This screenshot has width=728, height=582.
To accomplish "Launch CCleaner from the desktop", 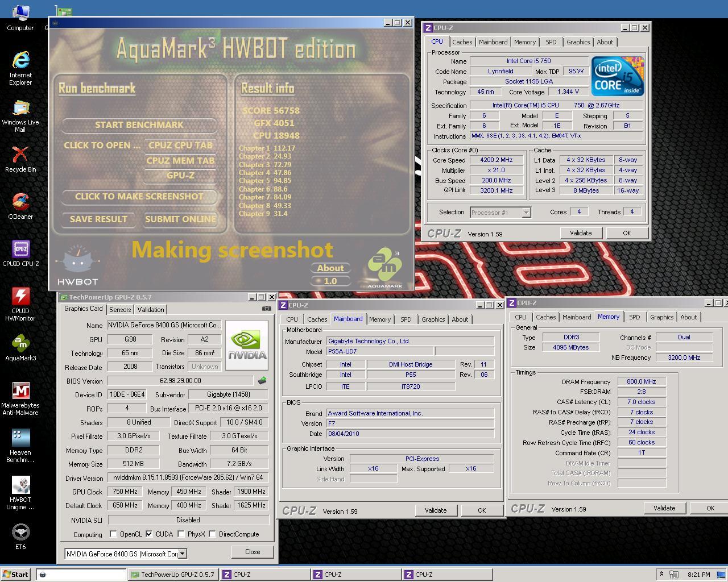I will (x=20, y=206).
